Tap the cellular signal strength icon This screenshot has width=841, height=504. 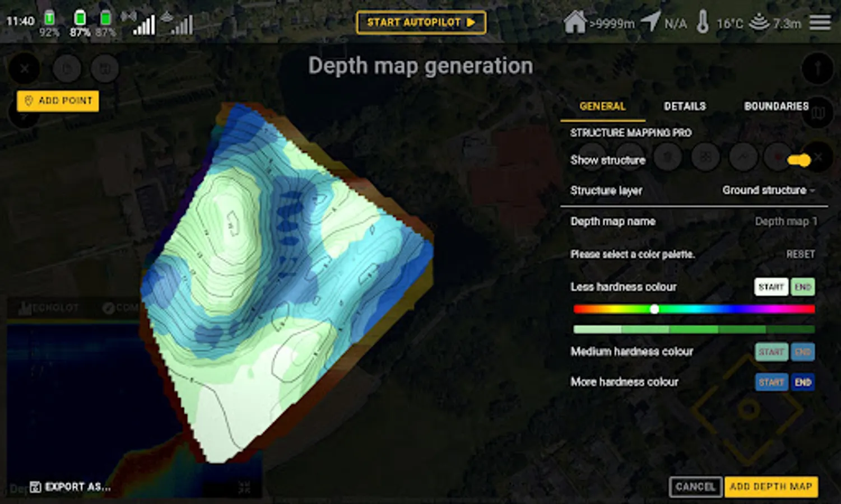pyautogui.click(x=144, y=25)
